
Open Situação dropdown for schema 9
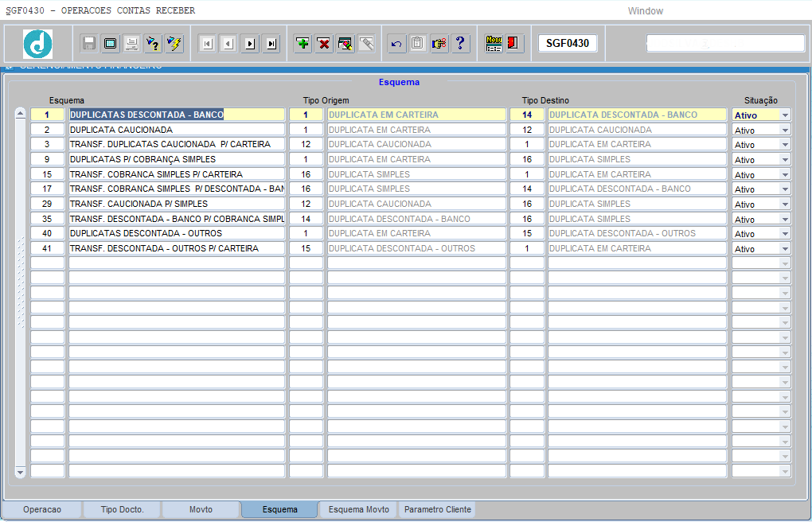tap(785, 159)
